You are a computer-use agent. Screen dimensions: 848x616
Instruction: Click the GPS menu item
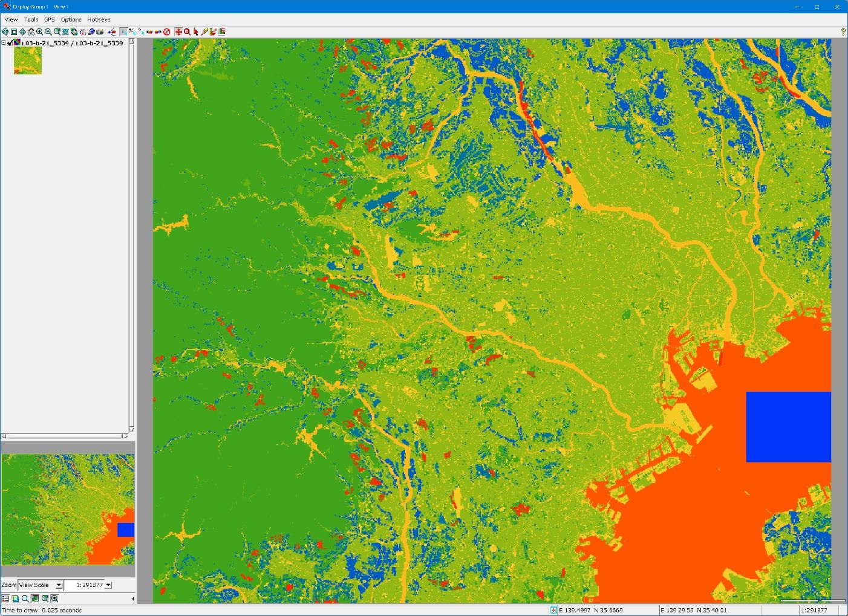[x=49, y=19]
